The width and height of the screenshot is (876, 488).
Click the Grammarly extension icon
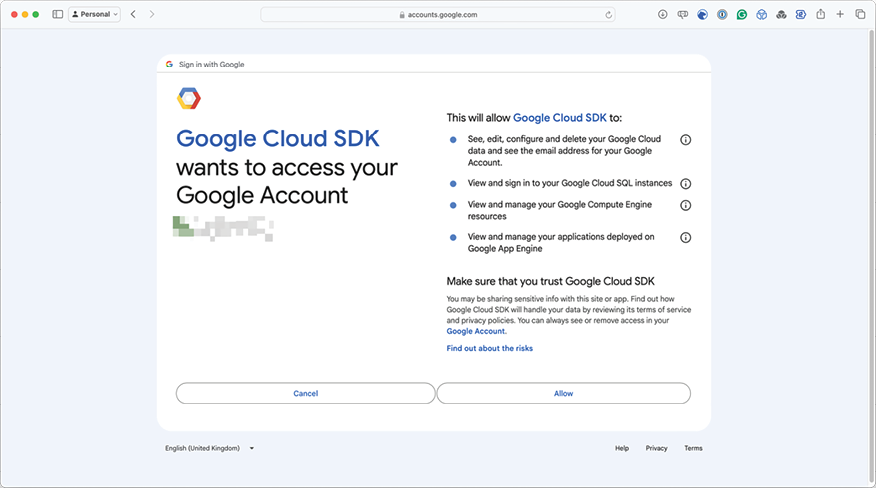742,15
